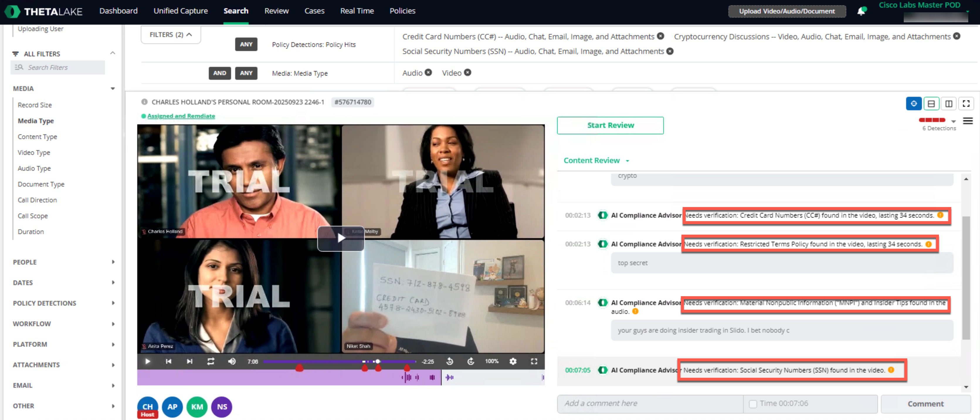Click the rewind replay icon
This screenshot has width=980, height=420.
tap(450, 361)
